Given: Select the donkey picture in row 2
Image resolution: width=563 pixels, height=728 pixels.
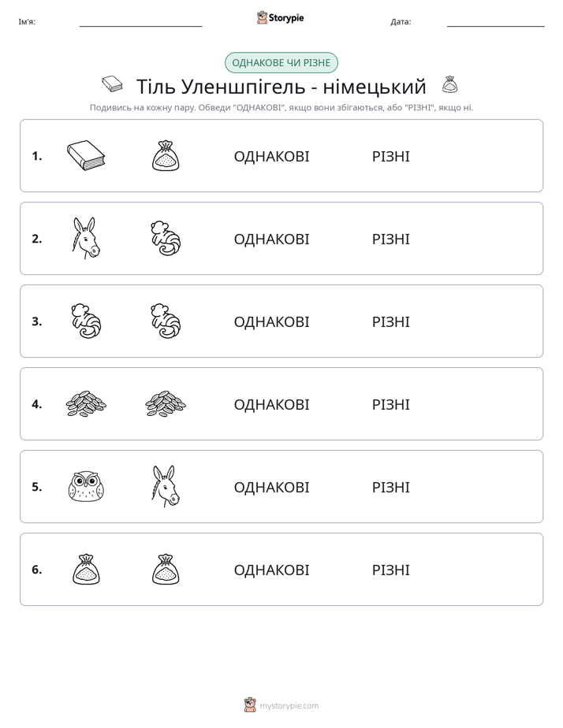Looking at the screenshot, I should click(x=86, y=238).
